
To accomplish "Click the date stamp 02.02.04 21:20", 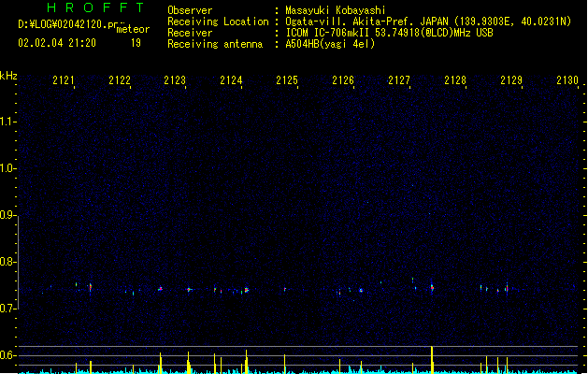I will (x=57, y=43).
